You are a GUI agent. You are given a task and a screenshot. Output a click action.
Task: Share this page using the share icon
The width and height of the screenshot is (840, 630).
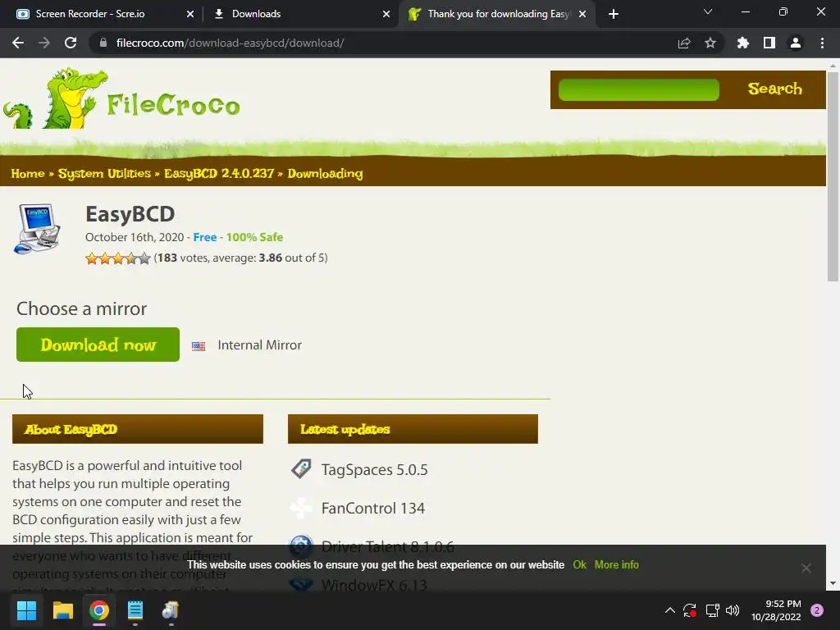click(684, 43)
